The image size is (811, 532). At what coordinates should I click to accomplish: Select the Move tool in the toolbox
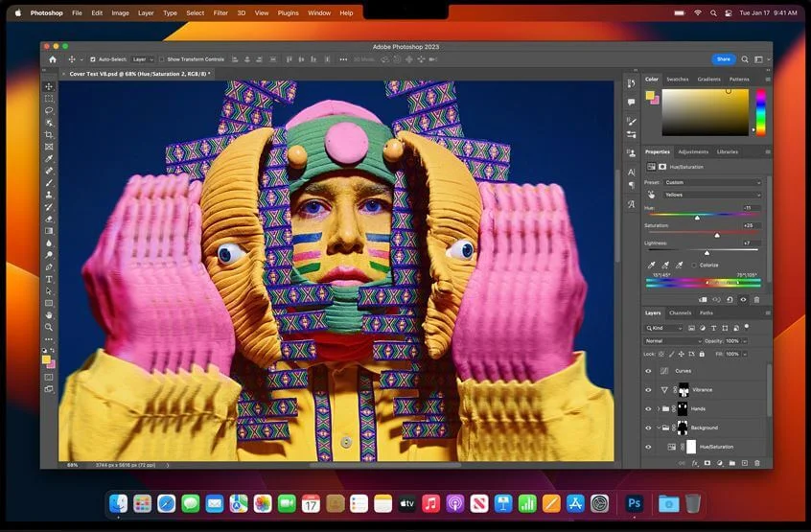point(49,86)
